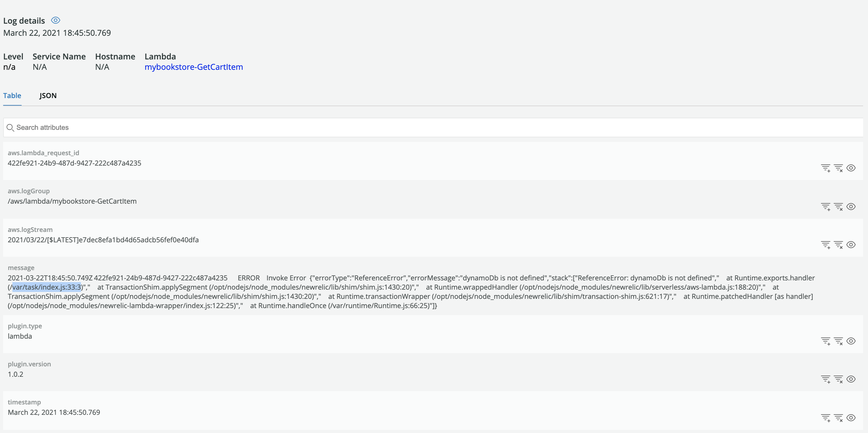Toggle timestamp column visibility
868x433 pixels.
(851, 417)
